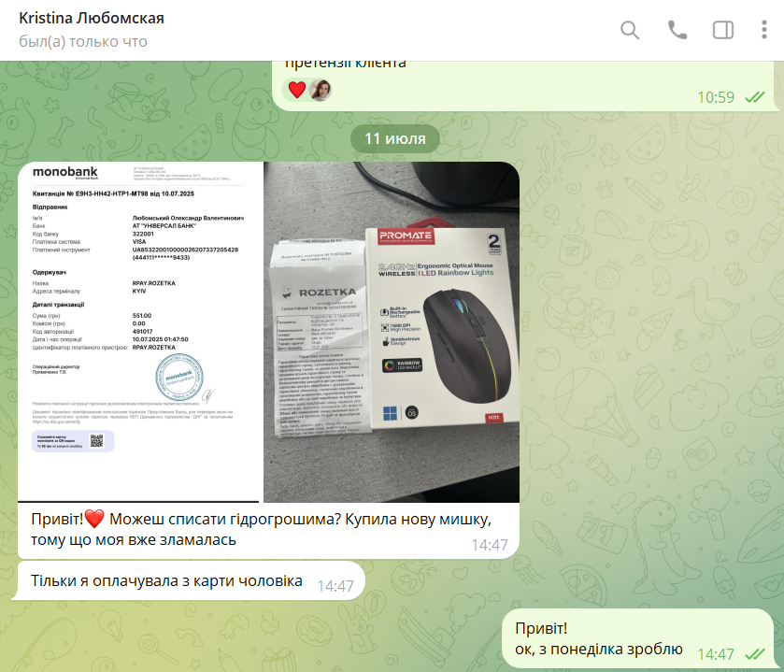
Task: Open the monobank receipt image
Action: (138, 332)
